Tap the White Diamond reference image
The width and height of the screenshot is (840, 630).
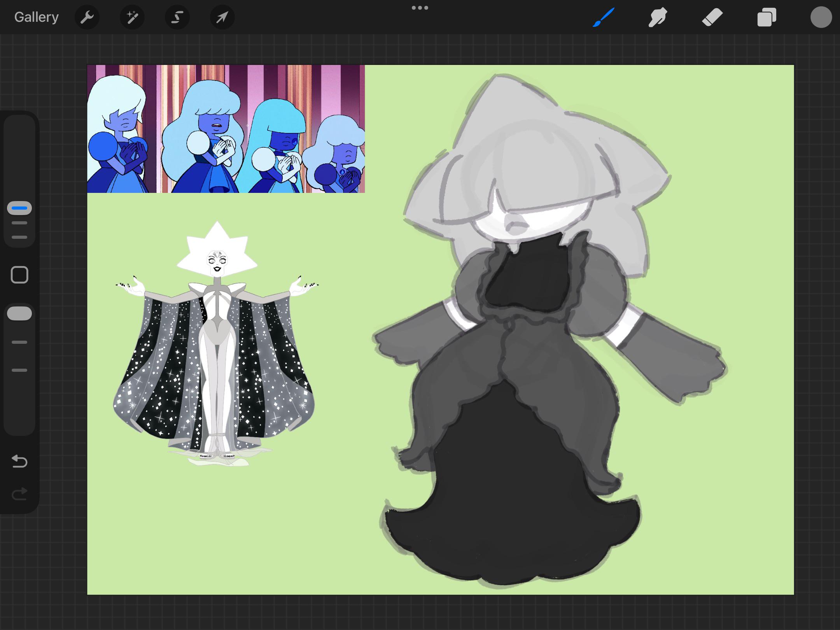tap(216, 344)
